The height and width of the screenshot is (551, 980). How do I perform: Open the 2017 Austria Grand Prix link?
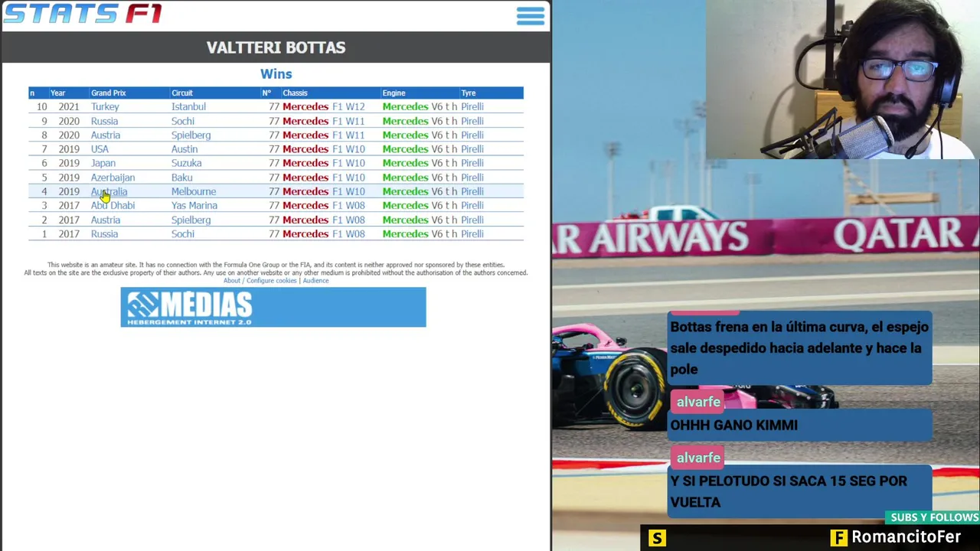[106, 220]
